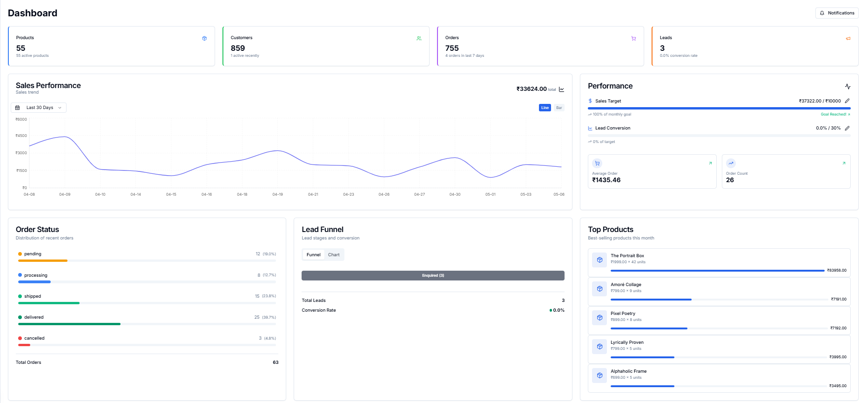Image resolution: width=868 pixels, height=403 pixels.
Task: Open the Average Order arrow icon
Action: 710,163
